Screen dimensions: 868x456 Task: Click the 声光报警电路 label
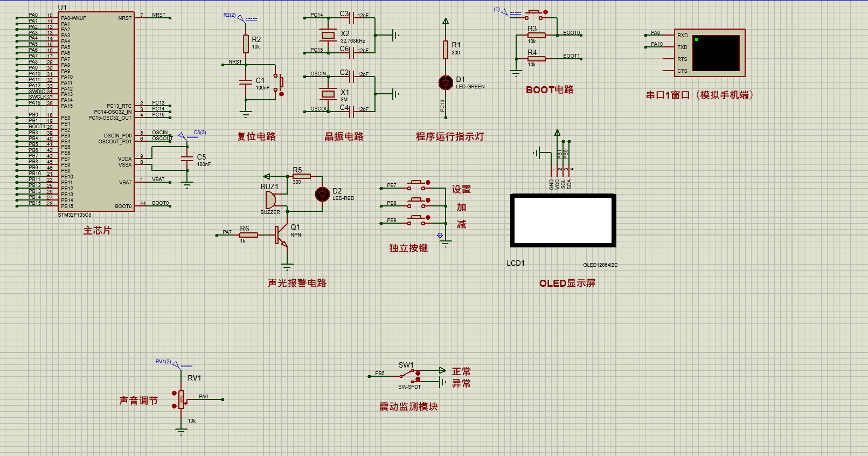[x=297, y=283]
